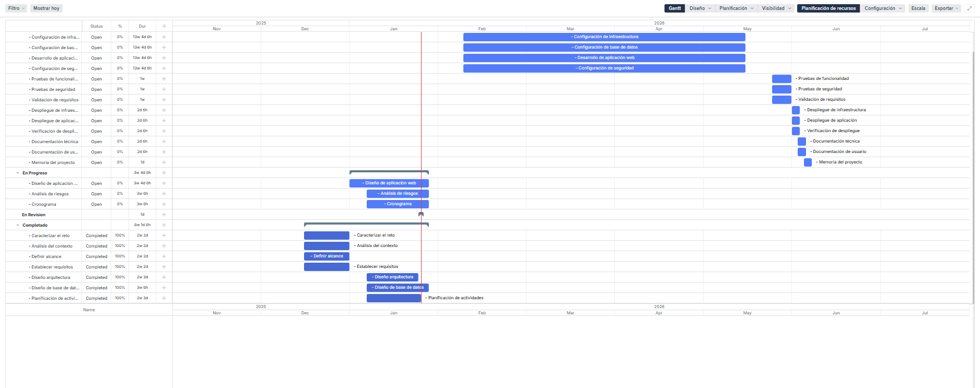Click the Open status on Cronograma row
Image resolution: width=980 pixels, height=388 pixels.
[97, 204]
